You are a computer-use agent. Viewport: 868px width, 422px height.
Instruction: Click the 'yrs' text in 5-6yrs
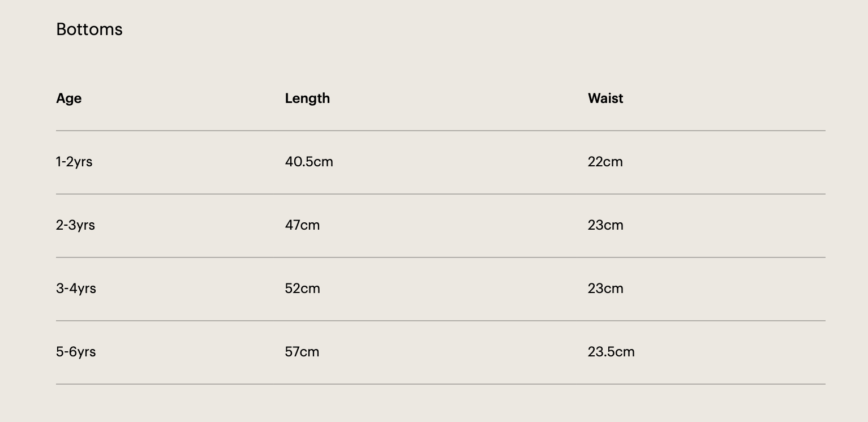click(86, 352)
